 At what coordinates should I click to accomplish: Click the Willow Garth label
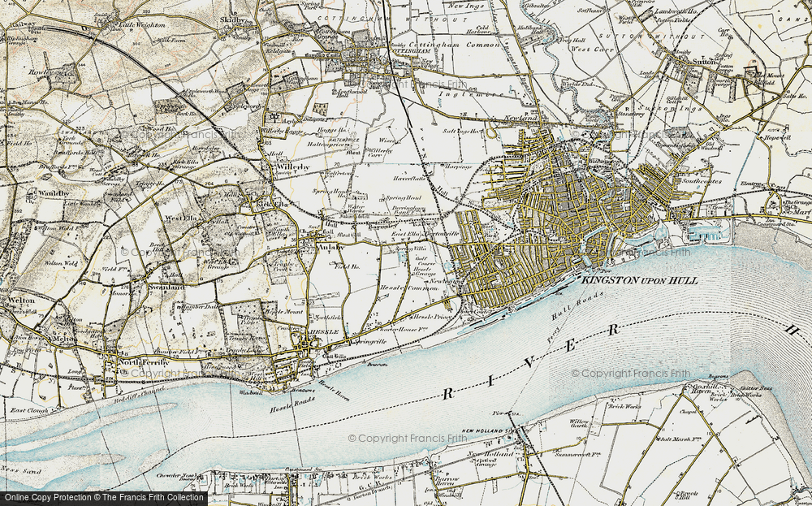579,424
